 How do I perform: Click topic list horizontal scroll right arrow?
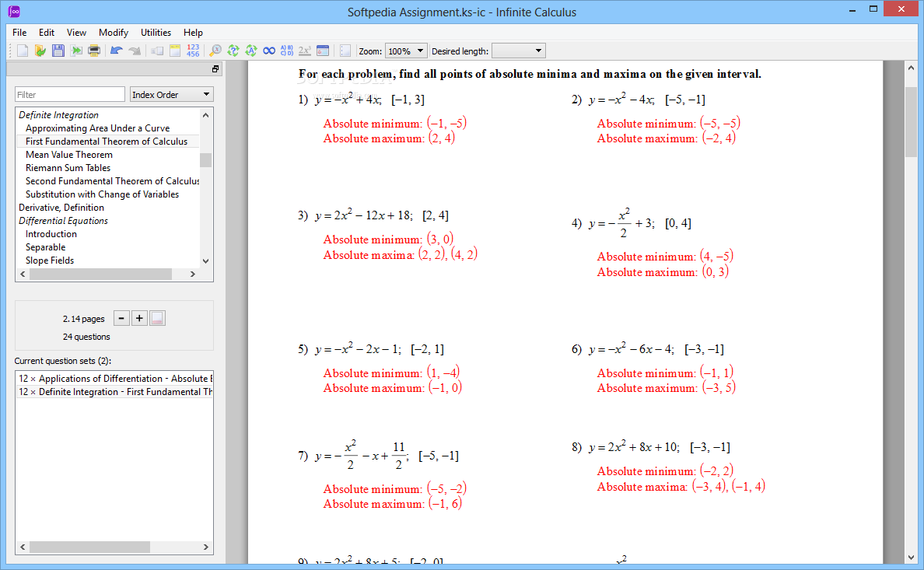(192, 274)
